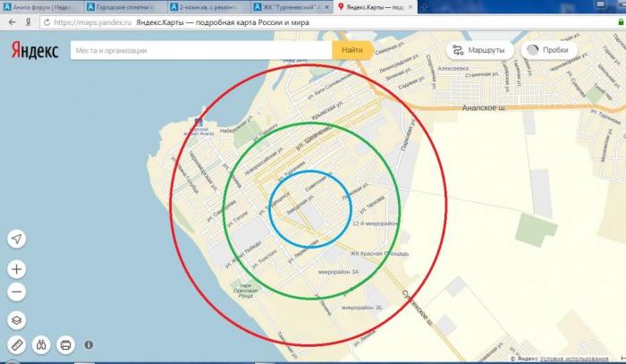626x364 pixels.
Task: Click the 'Анапское ш.' road label
Action: (x=484, y=108)
